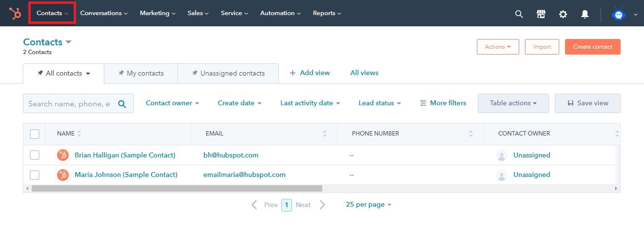Viewport: 644px width, 234px height.
Task: Go to next page arrow
Action: tap(322, 205)
